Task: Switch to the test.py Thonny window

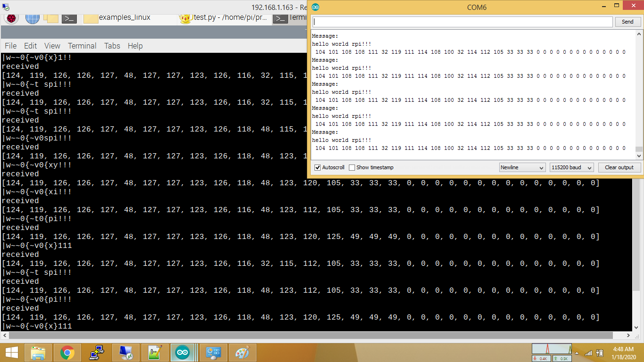Action: pos(224,18)
